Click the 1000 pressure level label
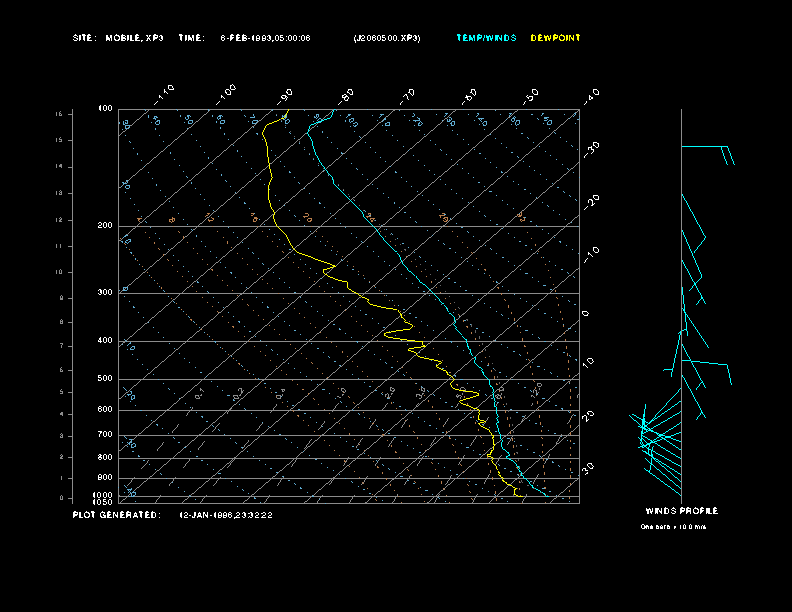Screen dimensions: 792x612 click(x=103, y=495)
